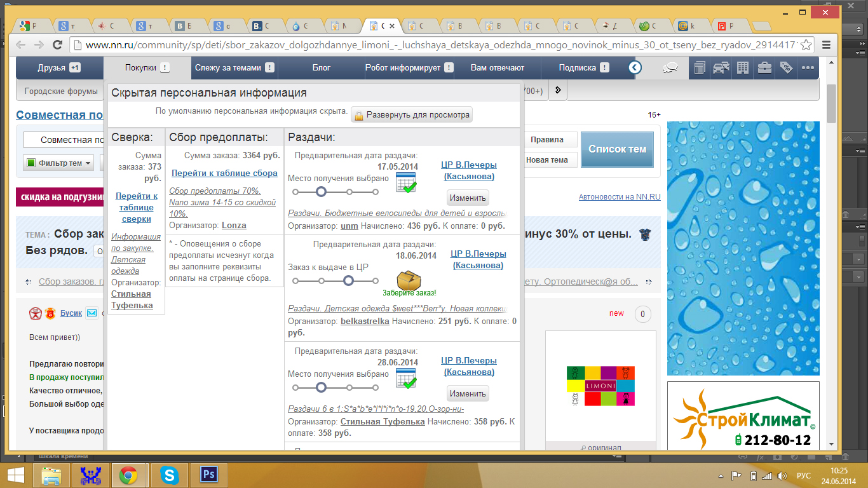Click the briefcase icon in site navigation
Viewport: 868px width, 488px height.
tap(764, 68)
